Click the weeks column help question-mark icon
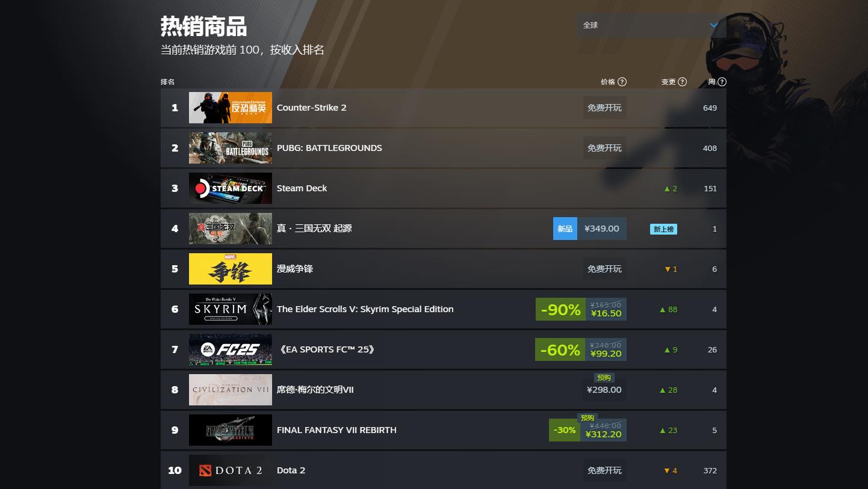868x489 pixels. (722, 82)
